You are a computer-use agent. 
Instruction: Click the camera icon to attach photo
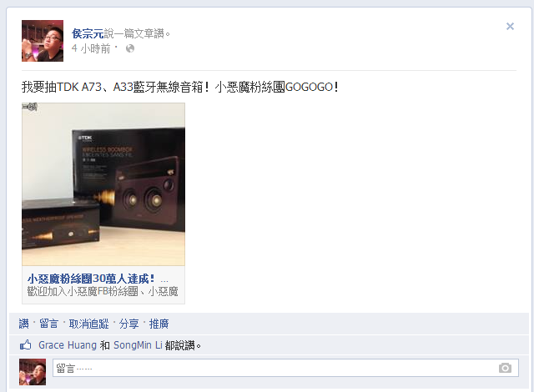505,368
